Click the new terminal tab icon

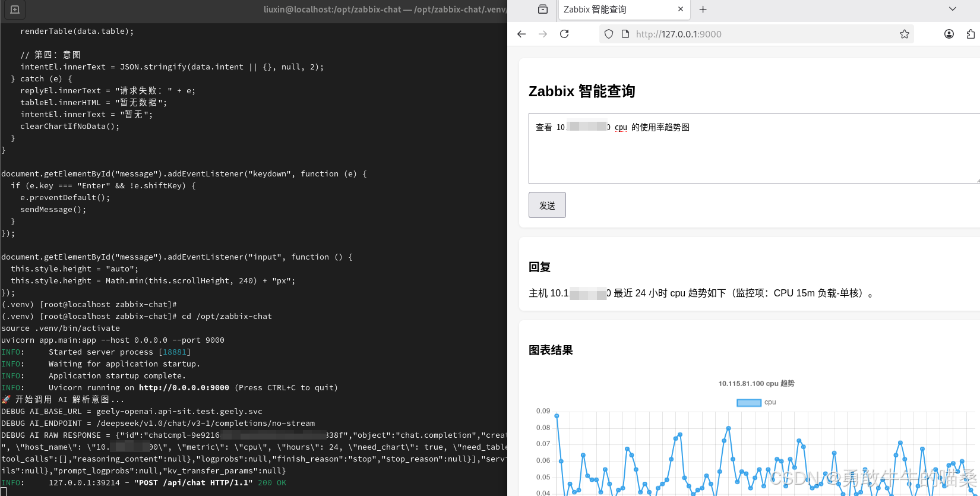tap(15, 10)
